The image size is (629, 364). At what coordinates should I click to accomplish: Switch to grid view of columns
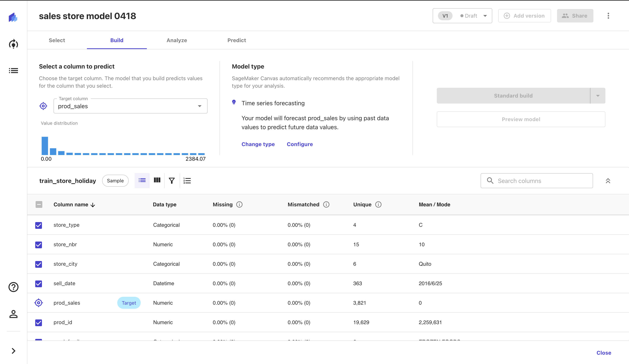coord(157,180)
